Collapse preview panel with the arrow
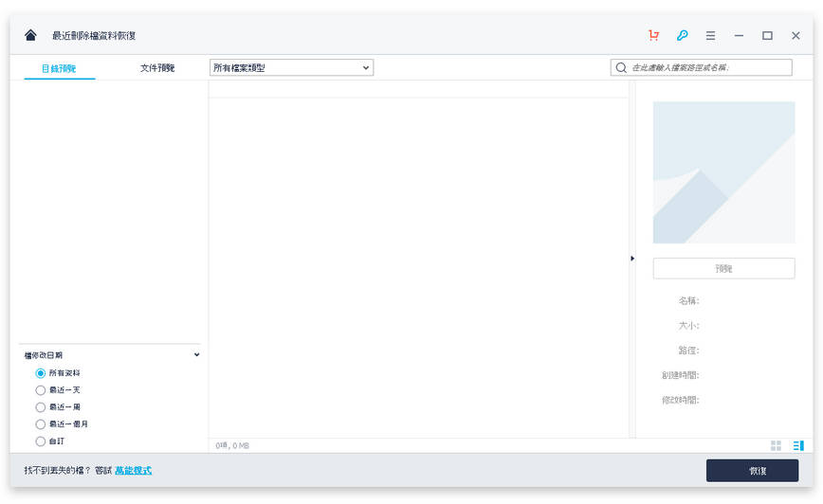The height and width of the screenshot is (504, 823). click(631, 258)
